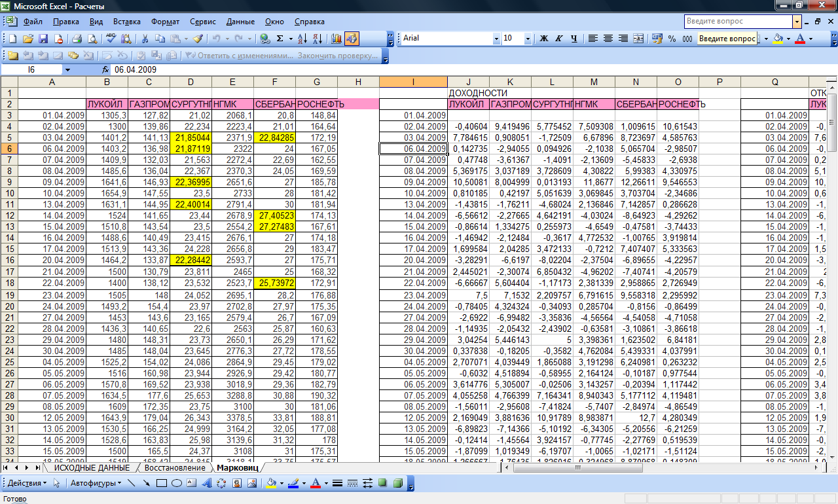Apply blue line color in drawing toolbar
The width and height of the screenshot is (838, 504).
293,483
